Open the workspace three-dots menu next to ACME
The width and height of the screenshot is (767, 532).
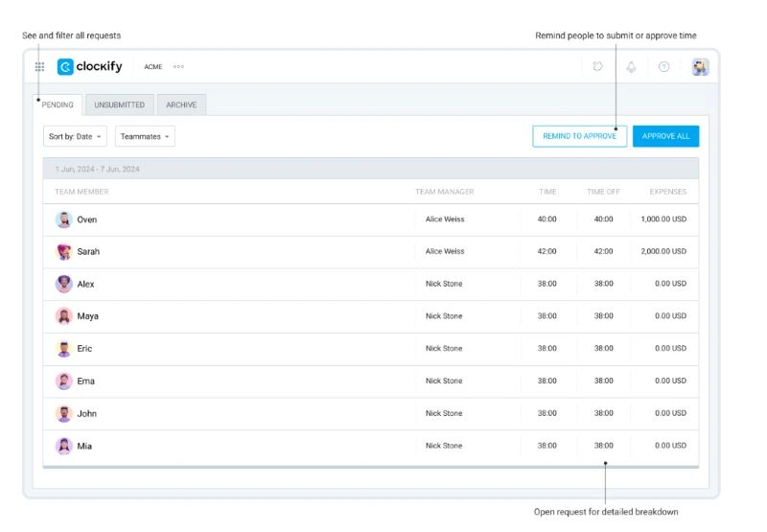178,67
